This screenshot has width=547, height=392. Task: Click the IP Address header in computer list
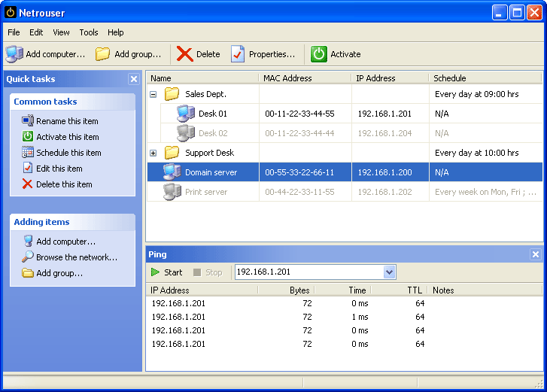(390, 78)
